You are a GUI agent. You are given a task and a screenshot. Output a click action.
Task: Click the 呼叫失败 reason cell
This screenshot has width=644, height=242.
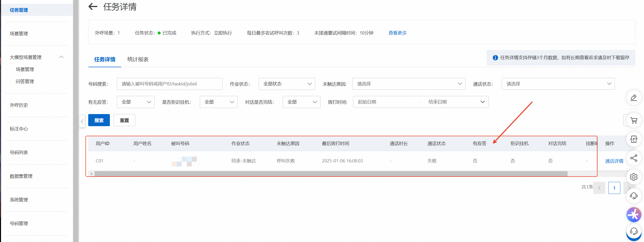pyautogui.click(x=286, y=161)
